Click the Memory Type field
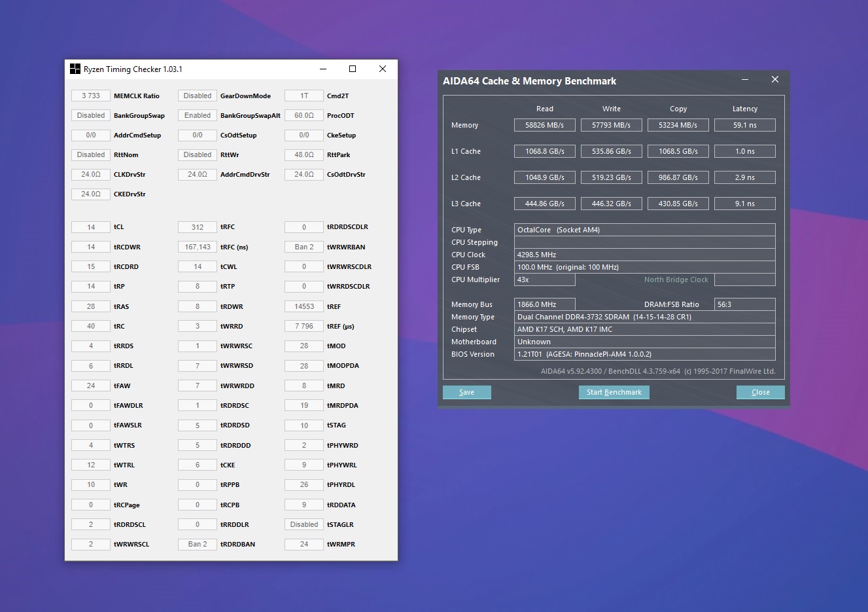Image resolution: width=868 pixels, height=612 pixels. pyautogui.click(x=645, y=317)
